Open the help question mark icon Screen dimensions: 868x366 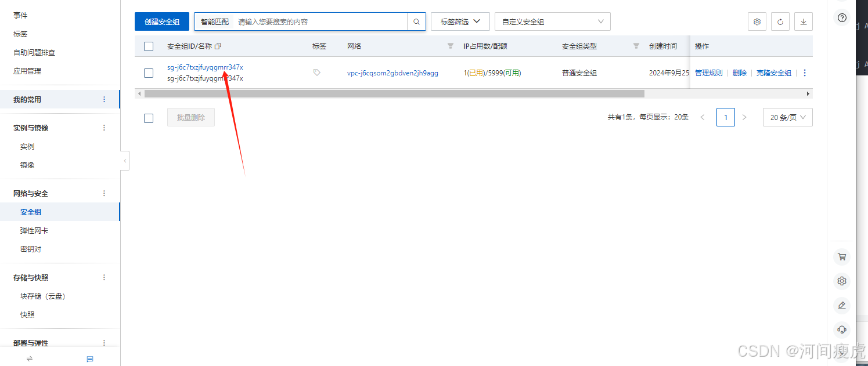[842, 17]
